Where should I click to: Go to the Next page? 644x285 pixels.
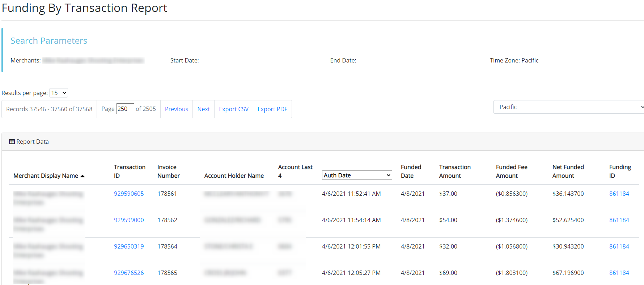click(x=204, y=109)
